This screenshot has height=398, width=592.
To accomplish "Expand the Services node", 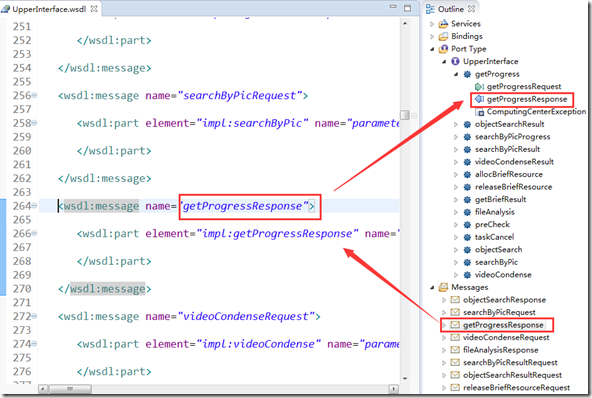I will [x=432, y=24].
